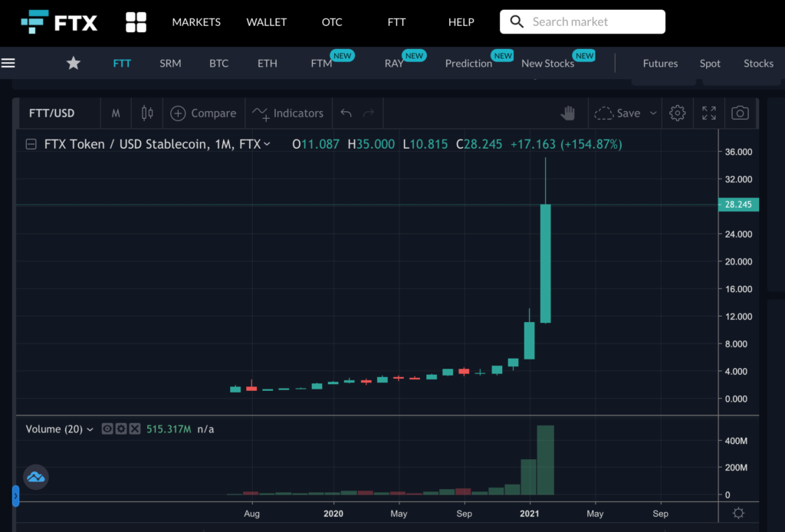Select the favorites star icon
The width and height of the screenshot is (785, 532).
point(74,63)
